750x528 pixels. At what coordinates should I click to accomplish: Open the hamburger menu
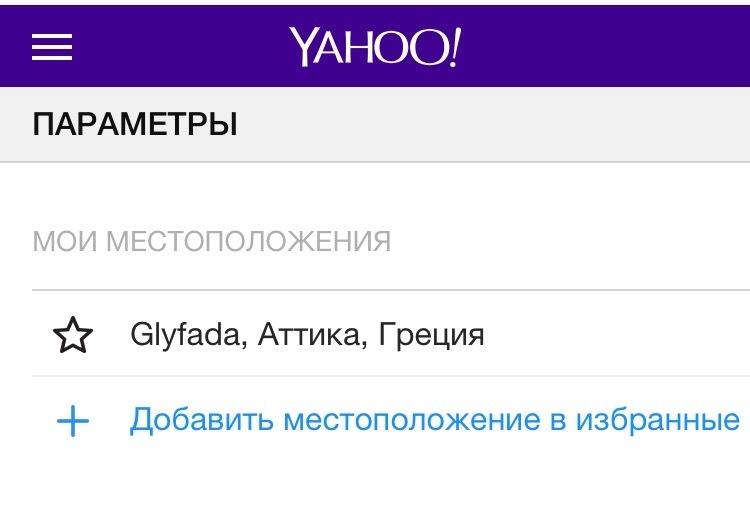pyautogui.click(x=52, y=46)
